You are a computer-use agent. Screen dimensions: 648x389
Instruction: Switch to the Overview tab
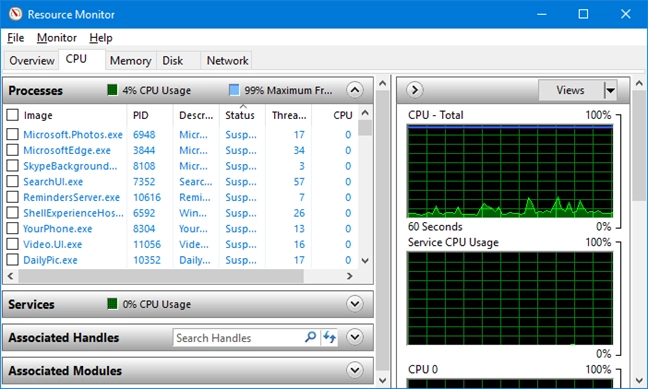click(32, 61)
